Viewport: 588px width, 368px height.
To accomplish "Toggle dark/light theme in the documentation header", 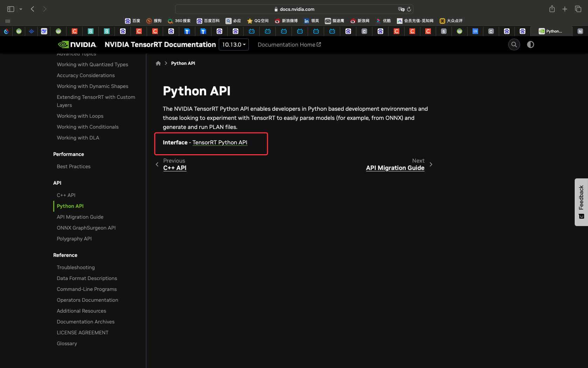I will click(x=530, y=45).
